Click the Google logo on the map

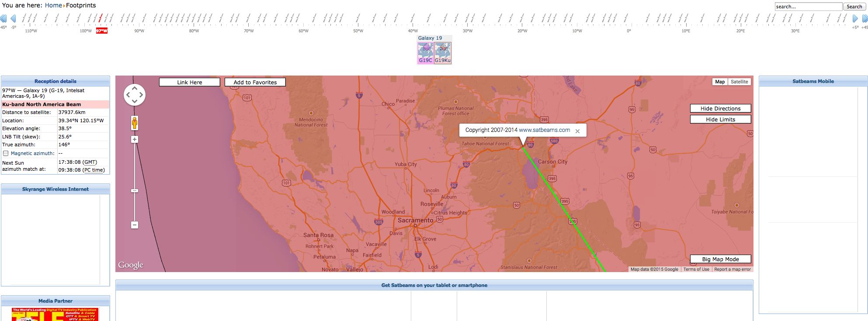pyautogui.click(x=130, y=265)
